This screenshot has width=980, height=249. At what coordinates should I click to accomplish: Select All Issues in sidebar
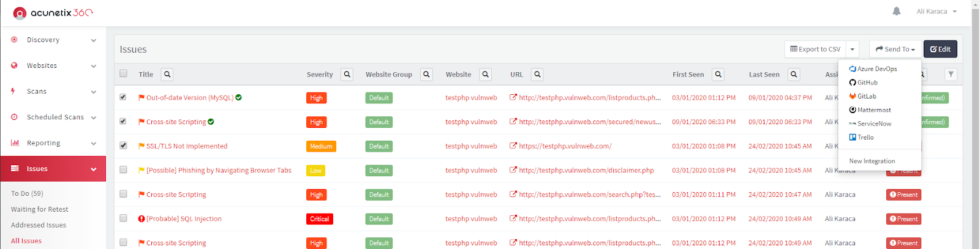coord(26,241)
